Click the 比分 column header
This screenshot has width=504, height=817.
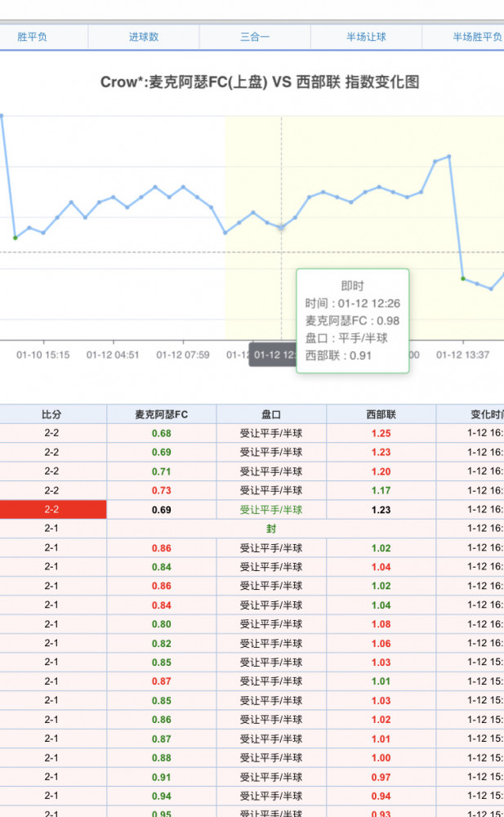click(51, 415)
